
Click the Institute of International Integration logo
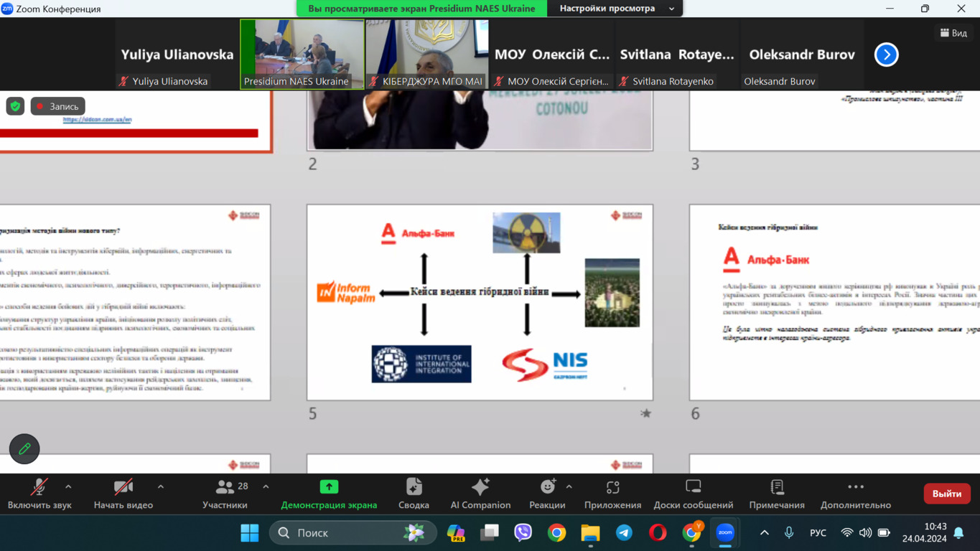point(421,364)
